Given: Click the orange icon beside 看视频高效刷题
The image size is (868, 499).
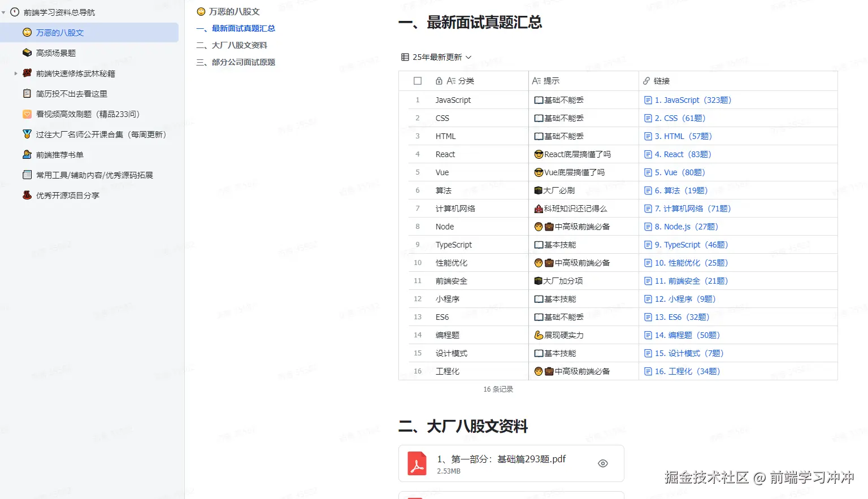Looking at the screenshot, I should [27, 114].
